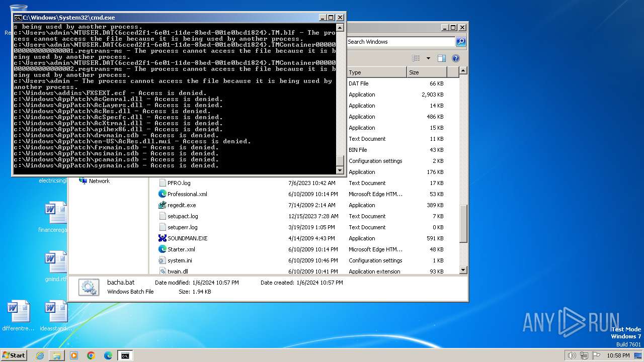Click the SOUNDMAN.EXE file name
644x362 pixels.
tap(188, 238)
